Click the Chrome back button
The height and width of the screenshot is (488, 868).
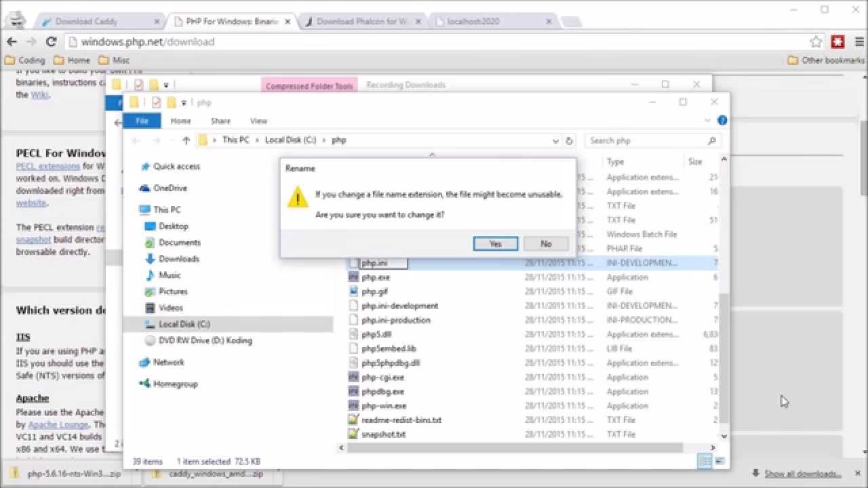tap(12, 42)
